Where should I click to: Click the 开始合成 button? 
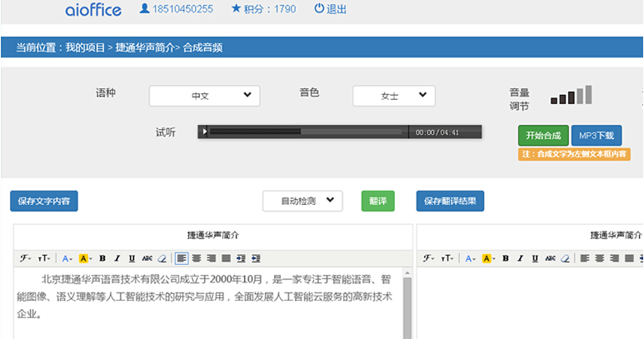click(543, 136)
